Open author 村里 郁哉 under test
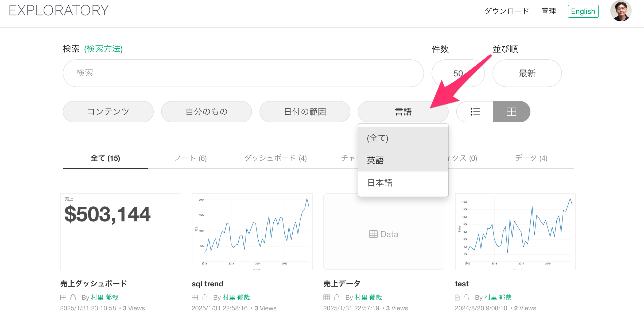 (498, 297)
